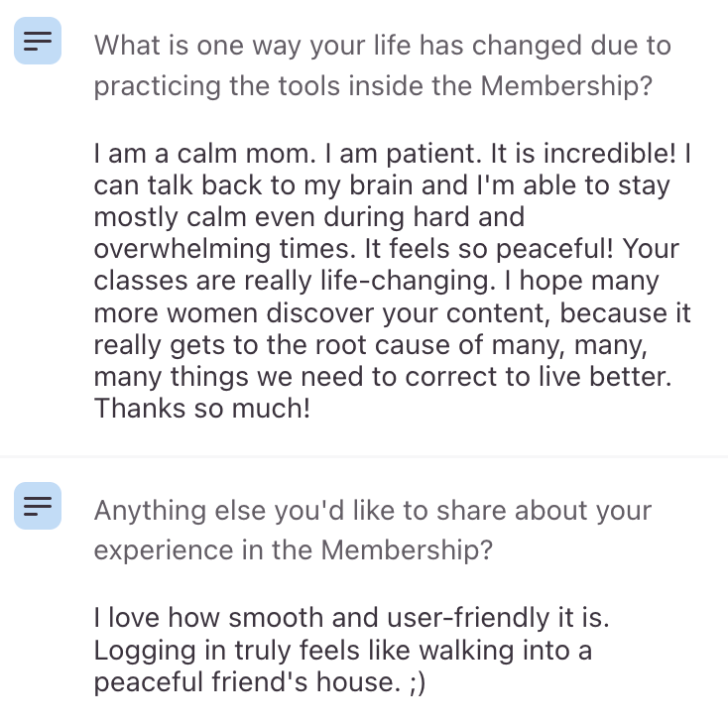Click the line starting "can talk back to my brain"
The image size is (728, 726).
(382, 185)
